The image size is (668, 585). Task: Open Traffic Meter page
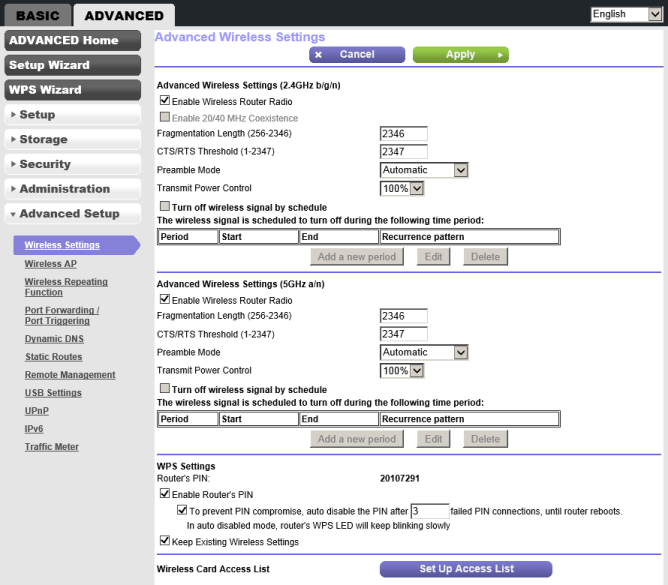(x=52, y=447)
